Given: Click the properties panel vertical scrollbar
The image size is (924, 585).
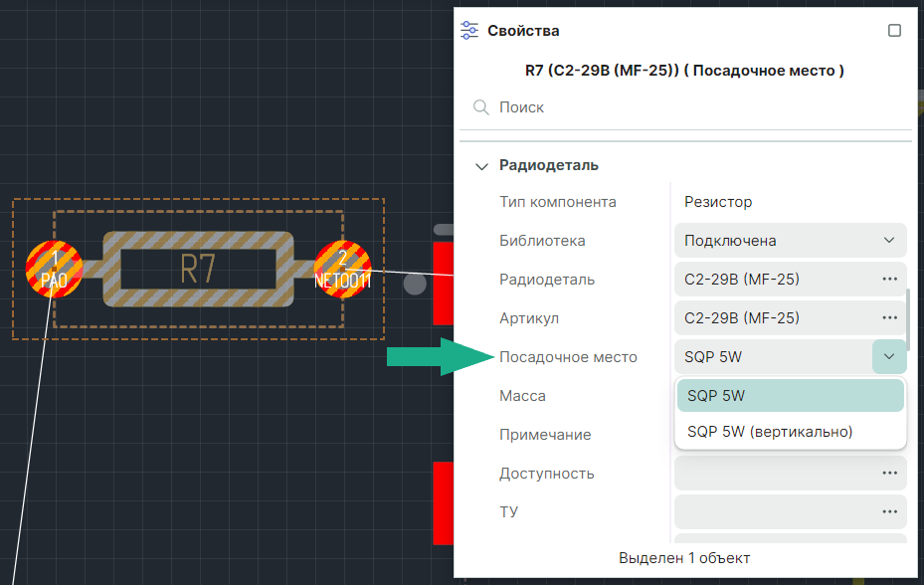Looking at the screenshot, I should coord(907,318).
